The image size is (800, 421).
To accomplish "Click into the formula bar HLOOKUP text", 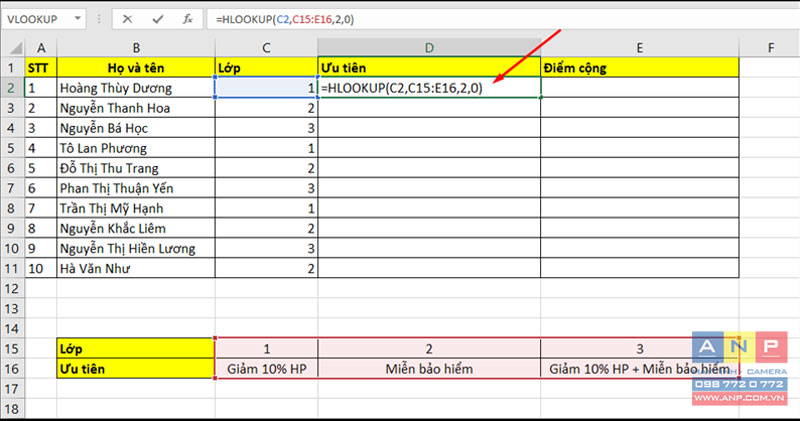I will tap(285, 19).
